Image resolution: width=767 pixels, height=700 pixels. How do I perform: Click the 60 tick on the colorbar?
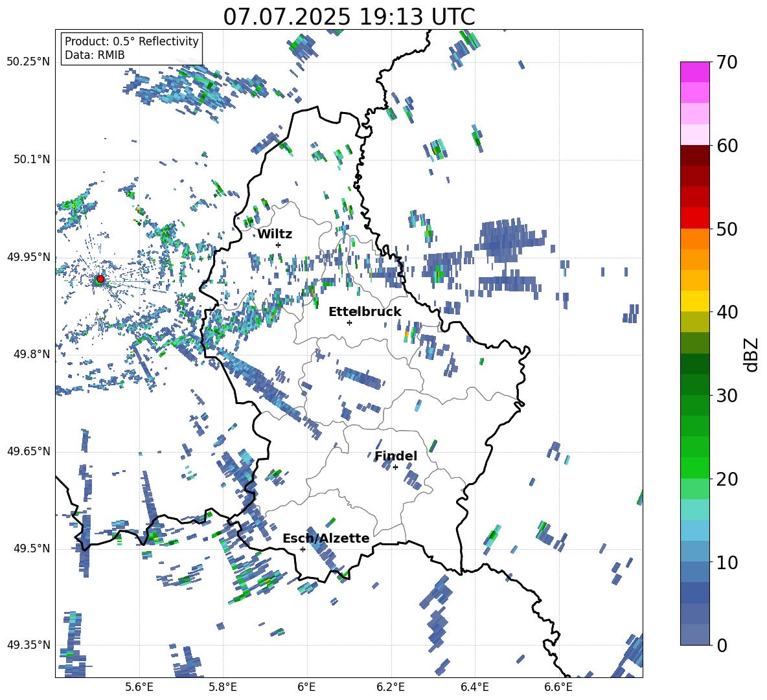[x=727, y=146]
